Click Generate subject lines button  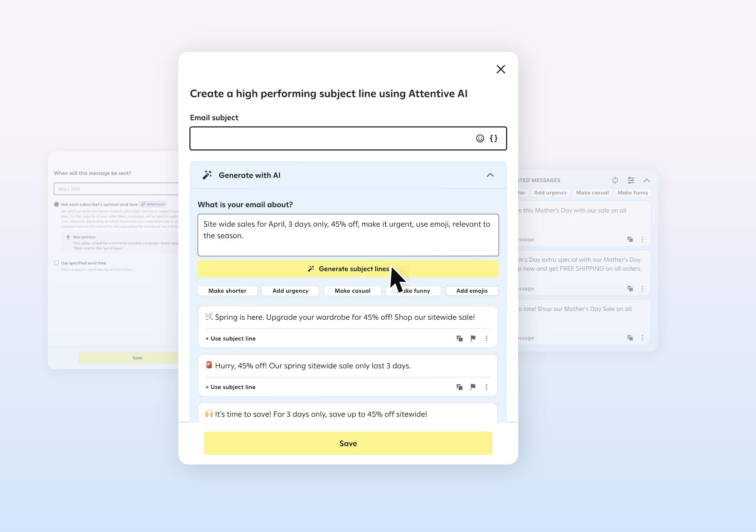coord(348,269)
